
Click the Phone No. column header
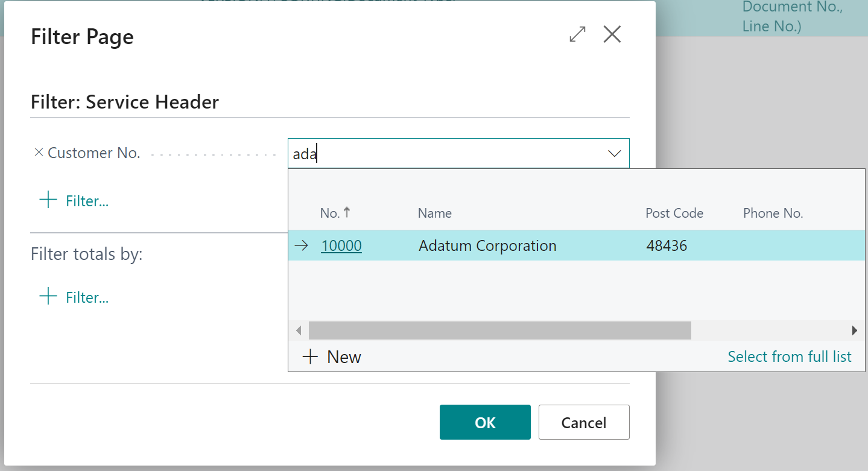coord(773,213)
